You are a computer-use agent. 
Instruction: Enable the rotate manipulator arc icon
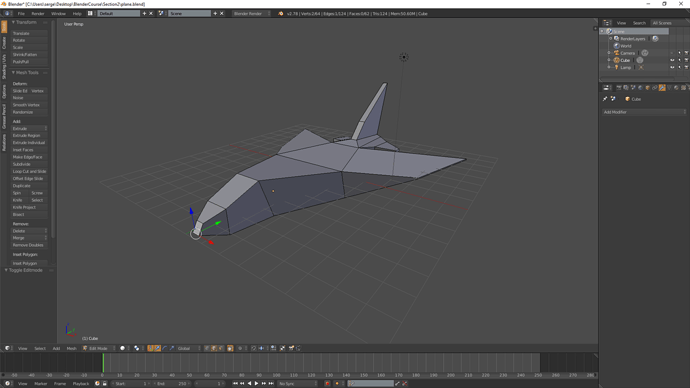tap(165, 348)
